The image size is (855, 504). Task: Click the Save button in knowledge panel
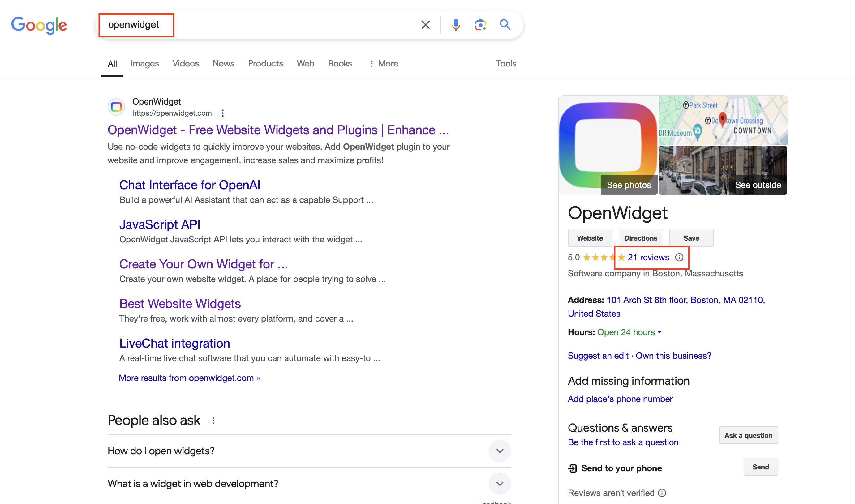click(x=691, y=238)
